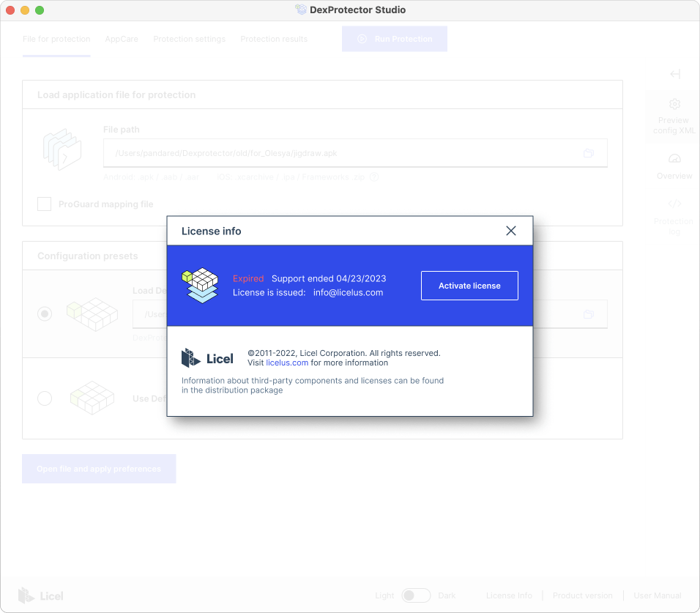
Task: Open the Protection log code icon
Action: 674,204
